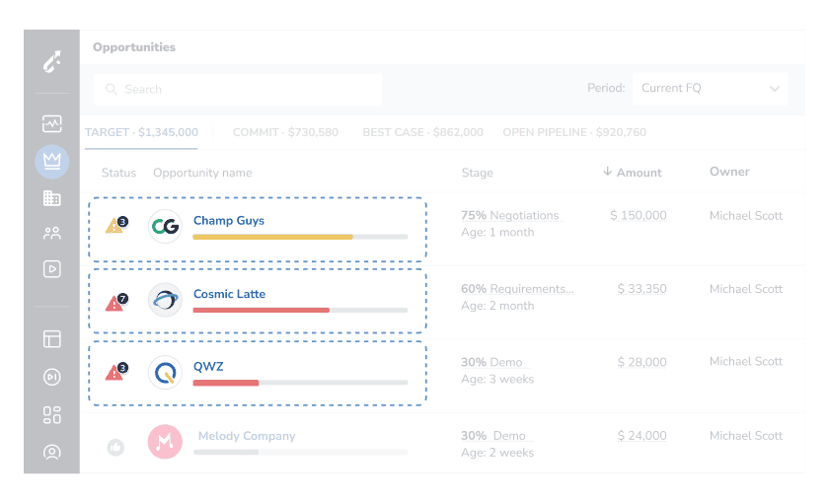Switch to the OPEN PIPELINE $920,760 tab
829x504 pixels.
[574, 132]
